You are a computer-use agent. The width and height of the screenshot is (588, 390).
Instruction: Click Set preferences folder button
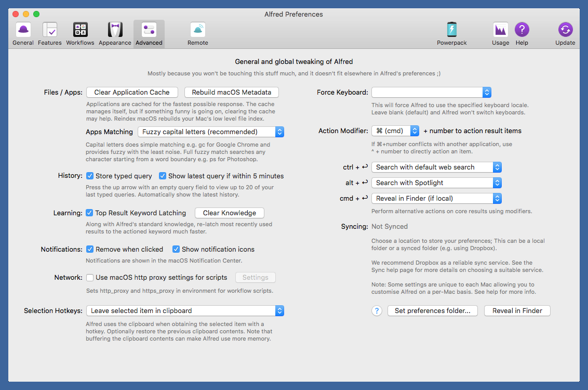coord(432,311)
